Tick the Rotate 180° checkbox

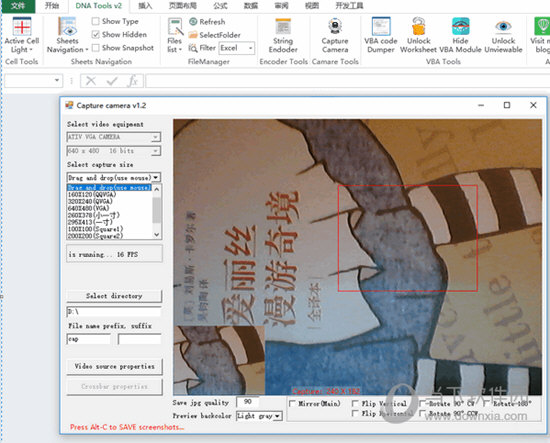(487, 404)
